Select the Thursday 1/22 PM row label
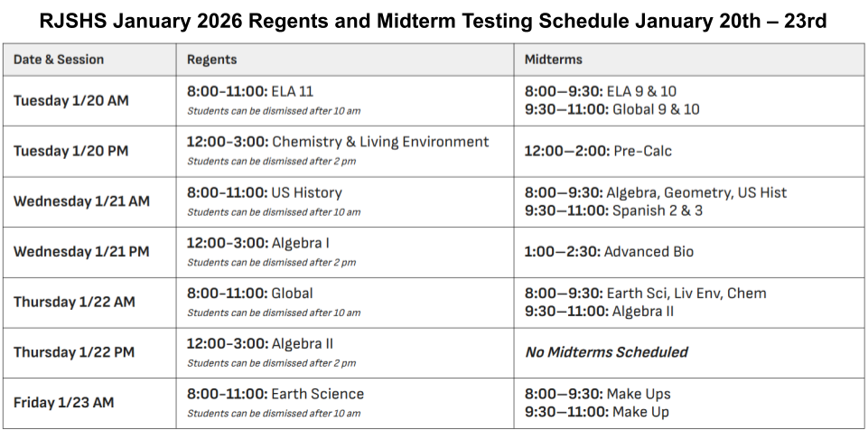The height and width of the screenshot is (430, 868). [x=74, y=352]
